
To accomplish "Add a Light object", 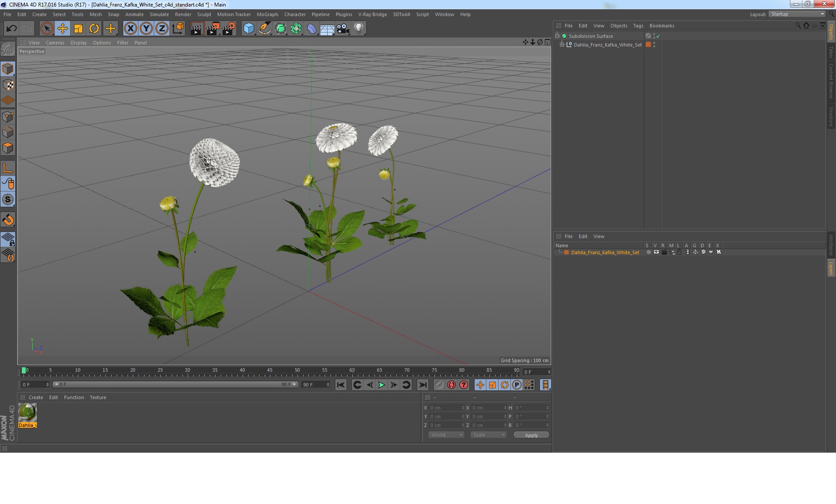I will (358, 29).
